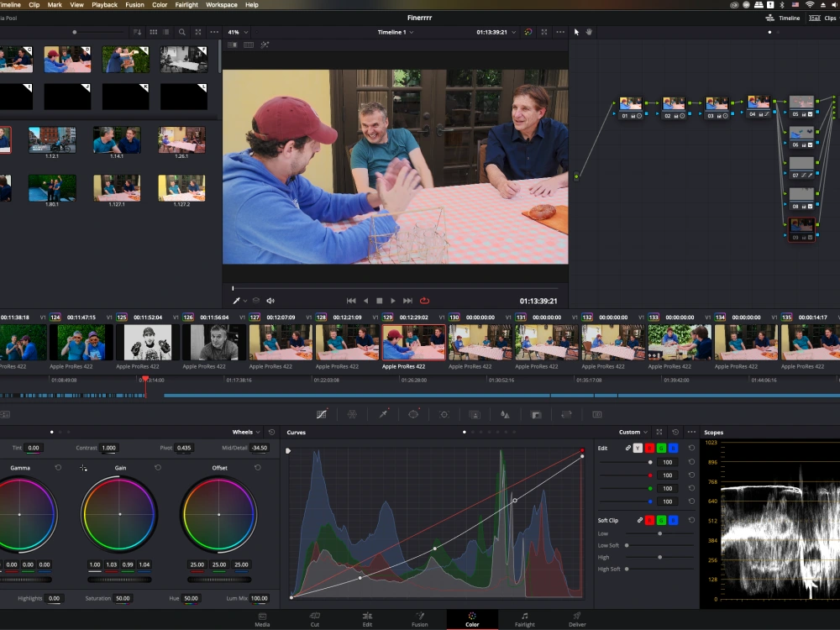Jump to first frame in viewer
The image size is (840, 630).
tap(351, 301)
